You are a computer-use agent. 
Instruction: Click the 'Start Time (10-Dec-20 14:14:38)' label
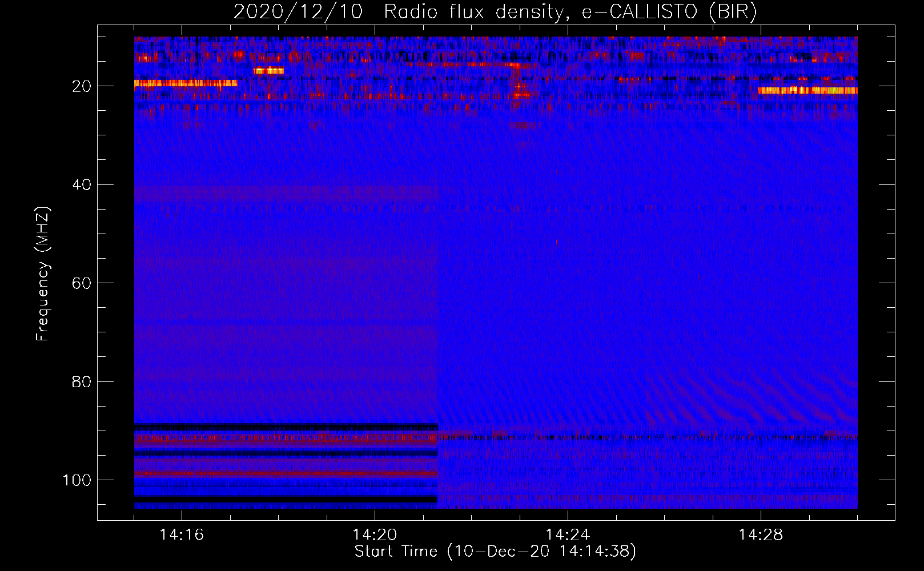pyautogui.click(x=495, y=552)
